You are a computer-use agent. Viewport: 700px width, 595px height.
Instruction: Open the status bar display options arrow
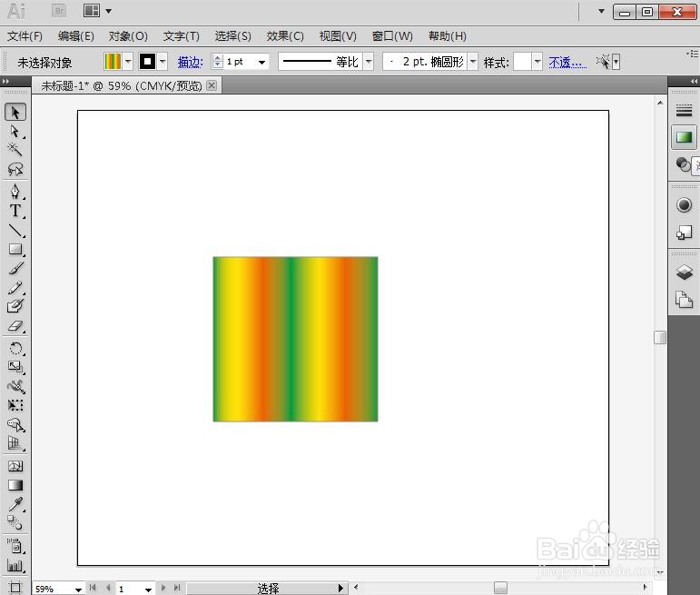click(341, 589)
